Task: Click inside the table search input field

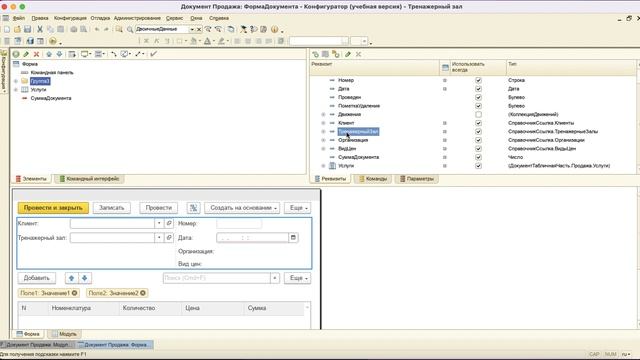Action: pos(216,278)
